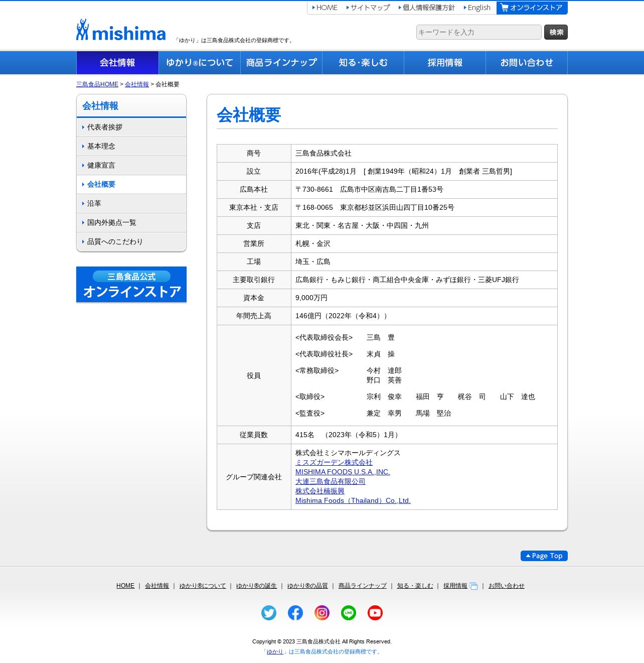Open the Twitter social icon

pos(269,613)
